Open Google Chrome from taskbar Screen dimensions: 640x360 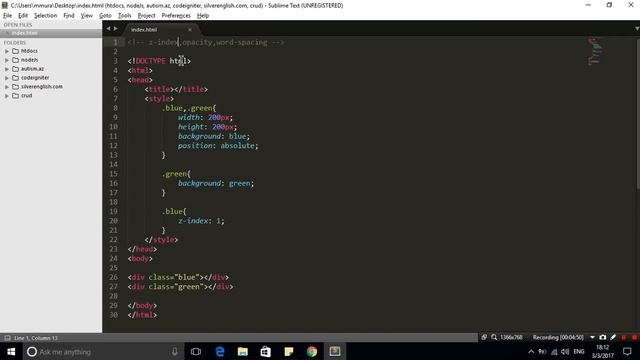[312, 351]
